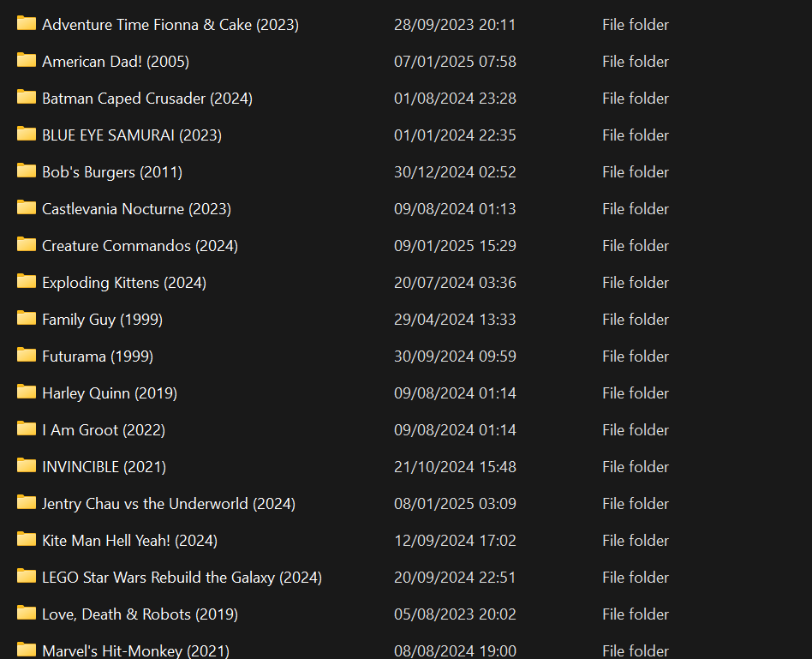Select the American Dad! (2005) name

[116, 62]
